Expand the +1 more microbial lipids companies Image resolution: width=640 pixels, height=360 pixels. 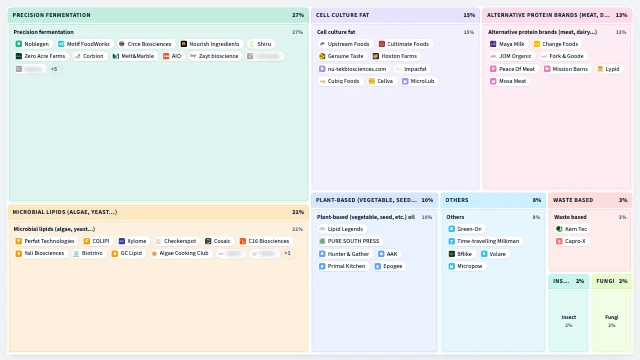tap(287, 253)
